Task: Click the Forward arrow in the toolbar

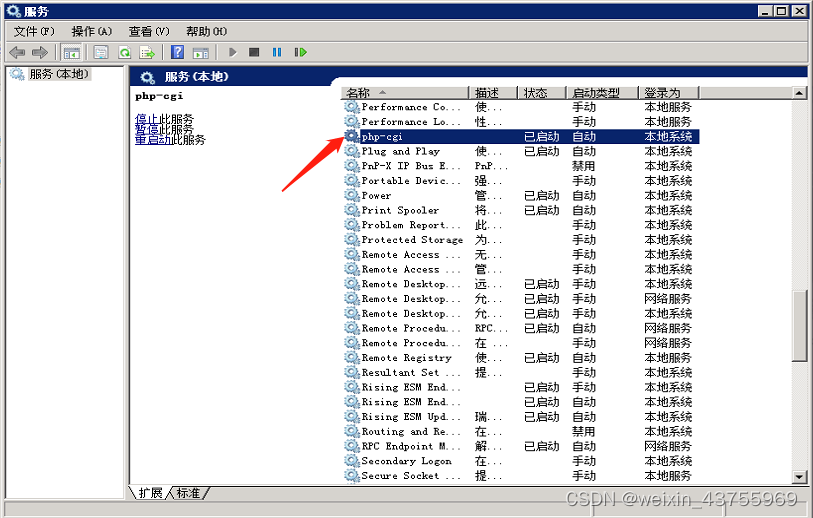Action: click(39, 52)
